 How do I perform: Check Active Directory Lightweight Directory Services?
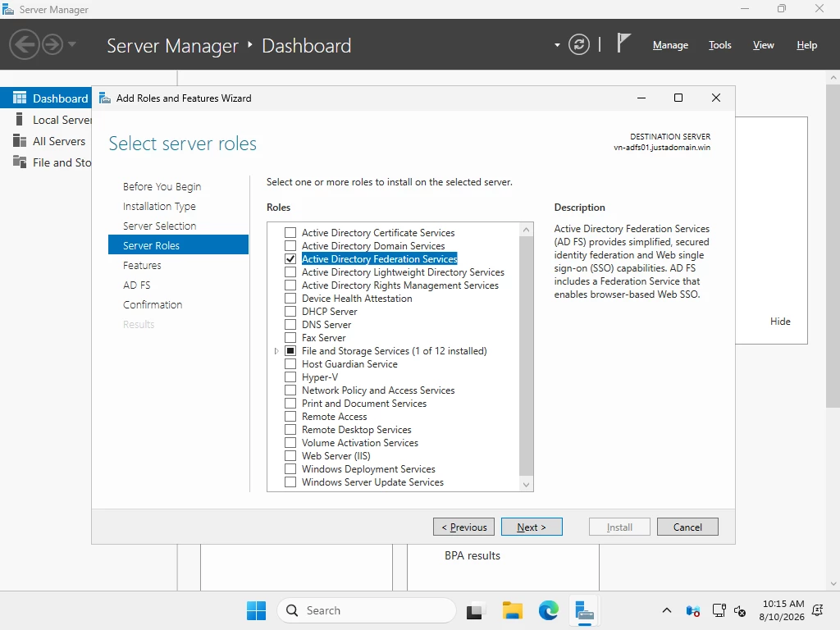[290, 272]
